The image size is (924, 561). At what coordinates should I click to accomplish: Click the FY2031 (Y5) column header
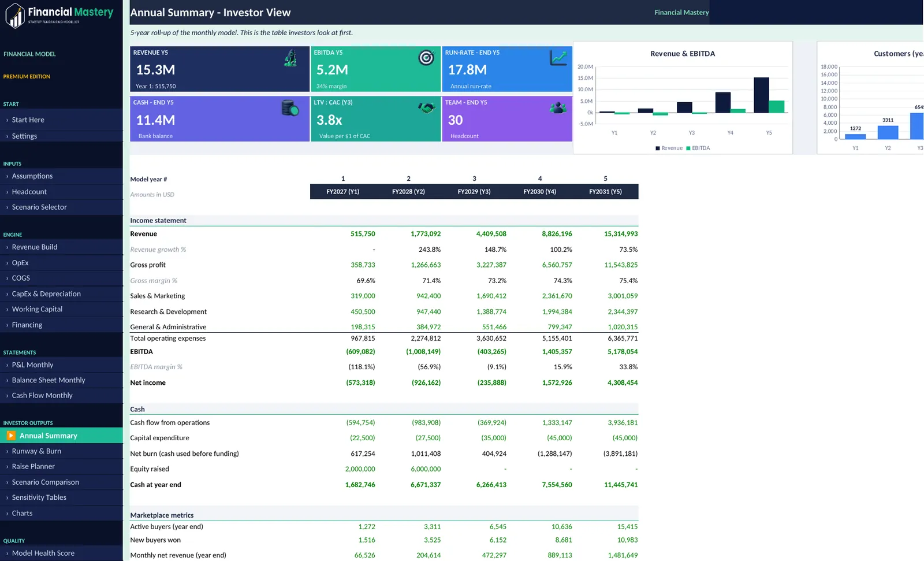click(x=605, y=192)
